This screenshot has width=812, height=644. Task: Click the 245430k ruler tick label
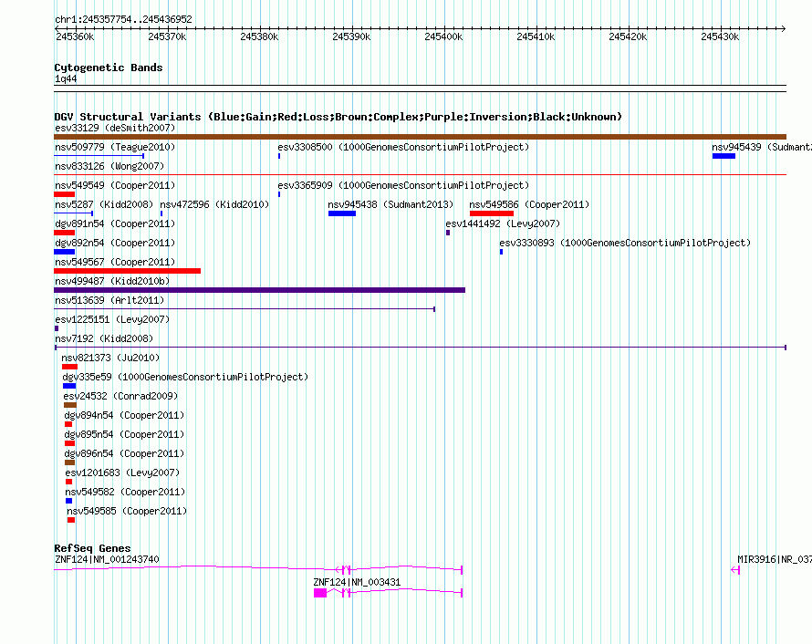[x=720, y=36]
